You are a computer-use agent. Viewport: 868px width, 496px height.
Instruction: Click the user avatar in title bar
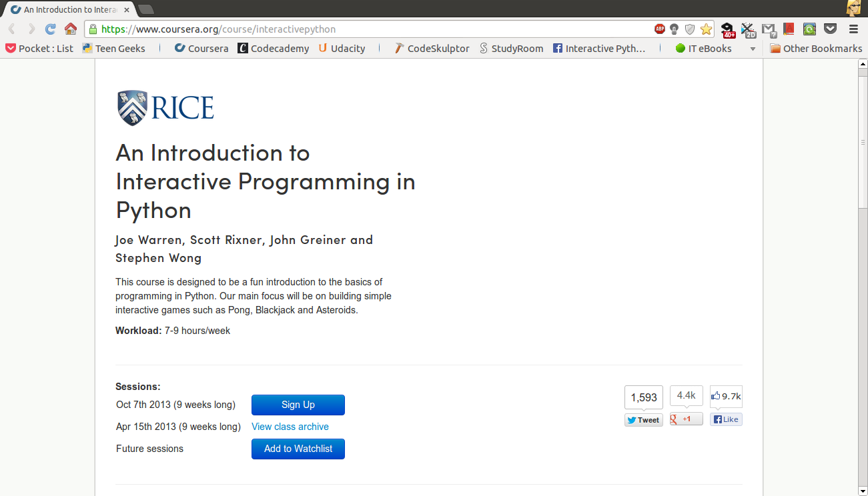click(x=854, y=8)
